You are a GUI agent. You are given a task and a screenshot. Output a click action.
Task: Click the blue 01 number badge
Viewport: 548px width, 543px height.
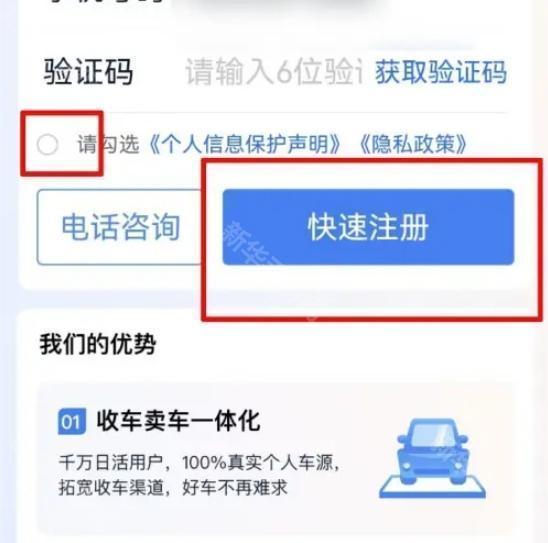pyautogui.click(x=72, y=421)
